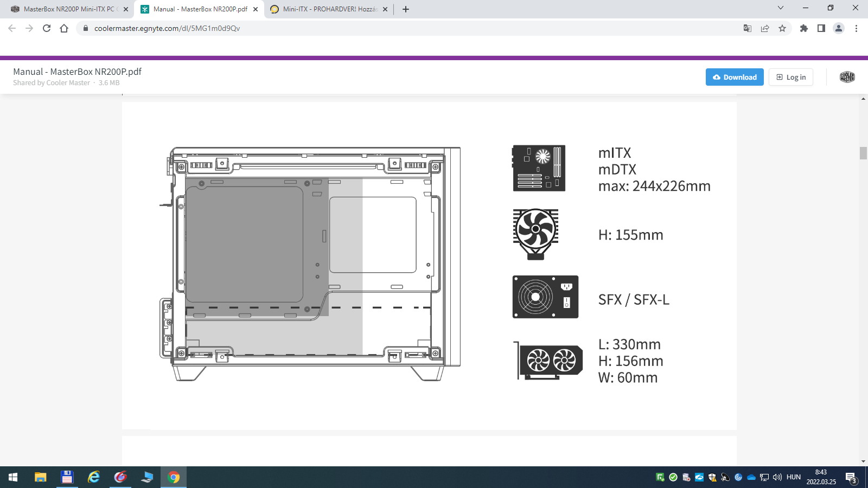Open the floppy disk app in taskbar
The height and width of the screenshot is (488, 868).
[67, 477]
